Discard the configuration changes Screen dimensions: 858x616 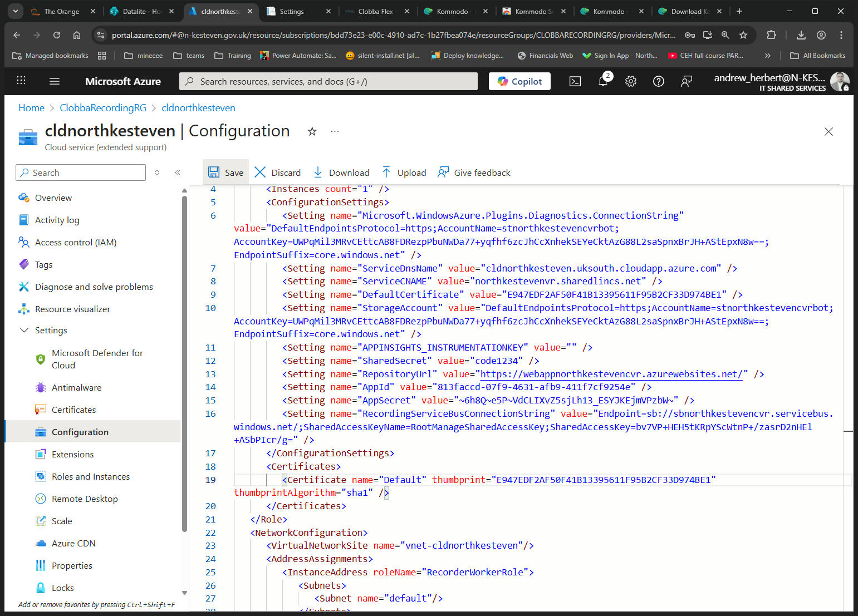click(x=277, y=173)
